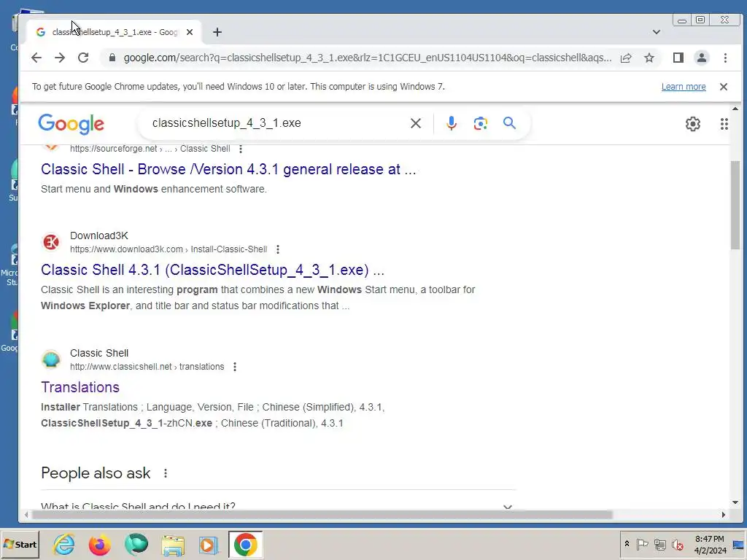Select the classicshellsetup Google tab

pos(115,32)
